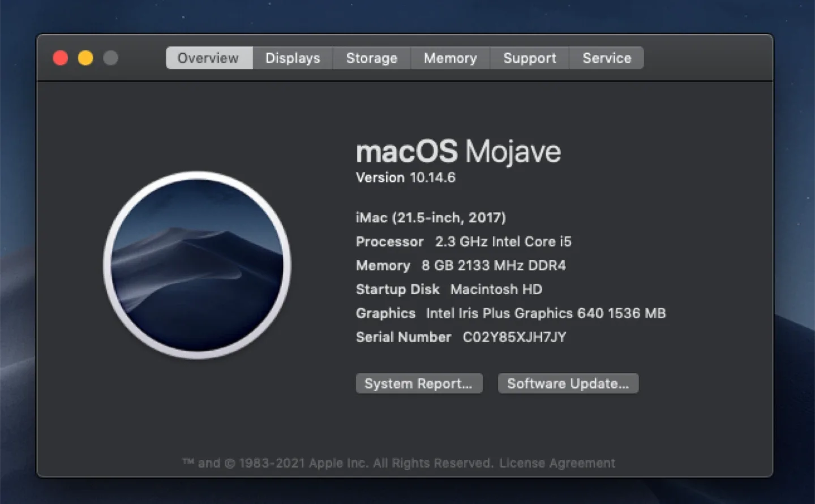Switch to the Displays tab
Viewport: 815px width, 504px height.
tap(292, 58)
